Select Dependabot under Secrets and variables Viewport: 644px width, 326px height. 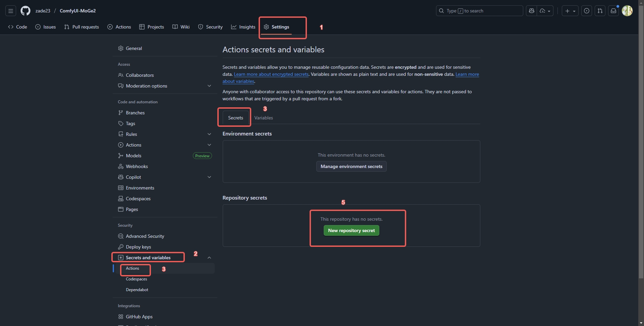point(165,290)
